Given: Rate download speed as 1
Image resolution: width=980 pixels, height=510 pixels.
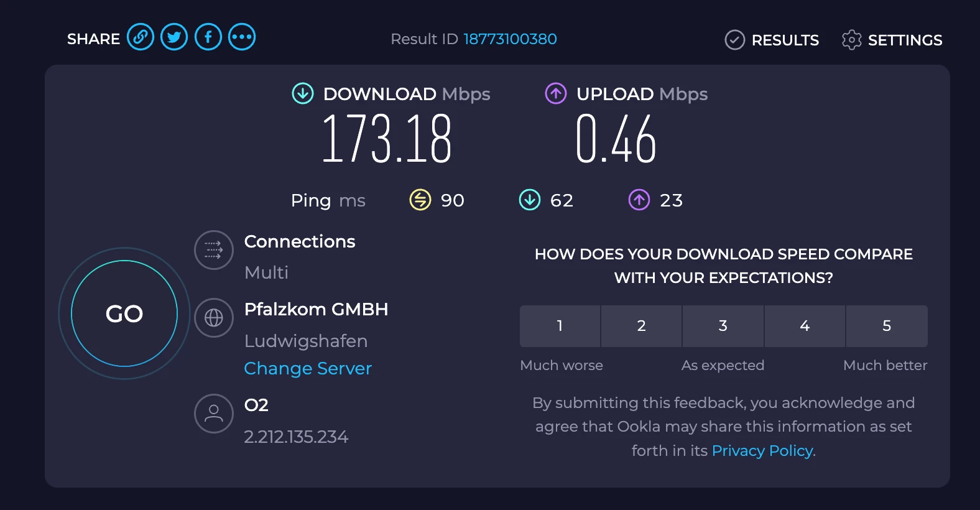Looking at the screenshot, I should pyautogui.click(x=560, y=326).
